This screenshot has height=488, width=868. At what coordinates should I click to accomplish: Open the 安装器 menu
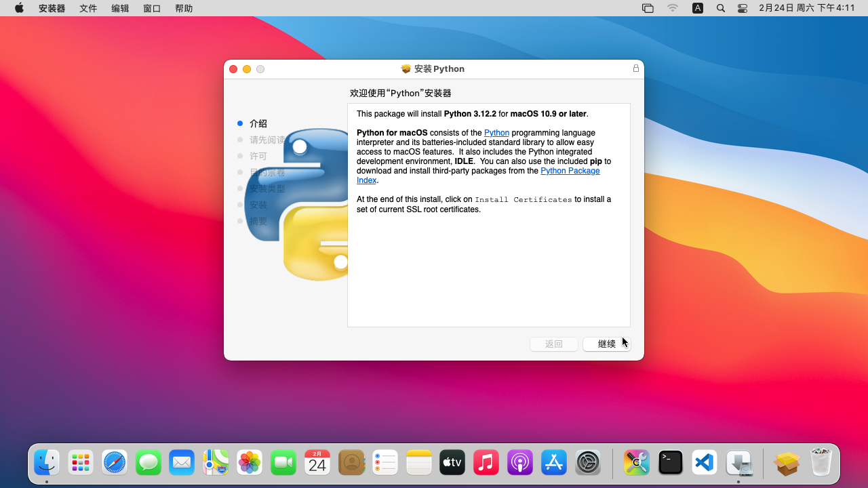pos(52,8)
